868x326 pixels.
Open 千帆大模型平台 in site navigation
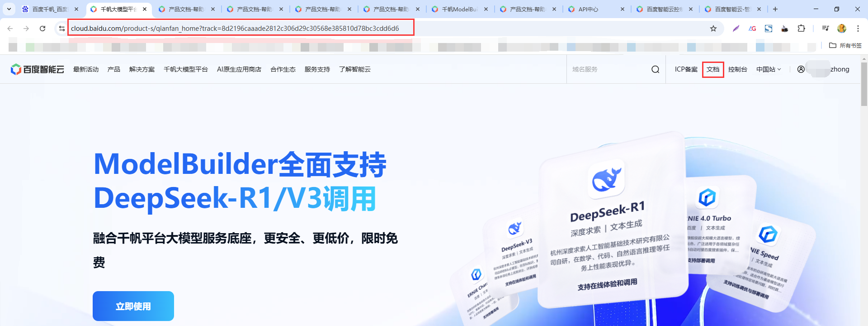click(x=186, y=69)
